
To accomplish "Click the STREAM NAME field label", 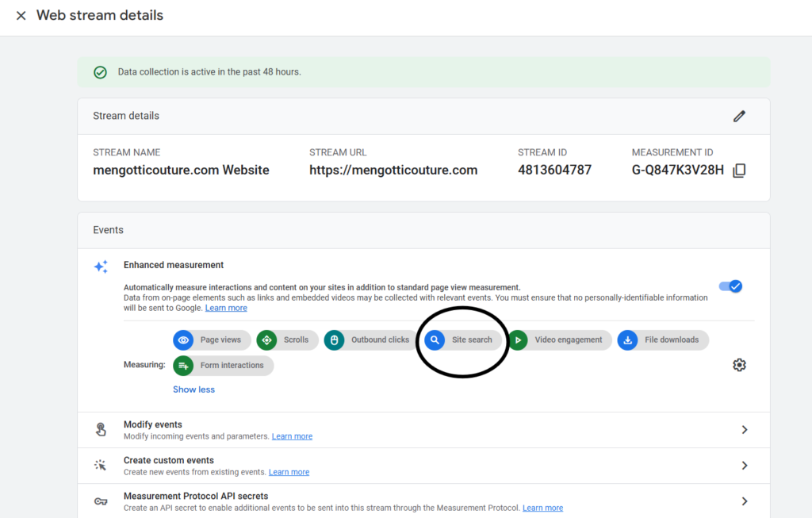I will 127,153.
